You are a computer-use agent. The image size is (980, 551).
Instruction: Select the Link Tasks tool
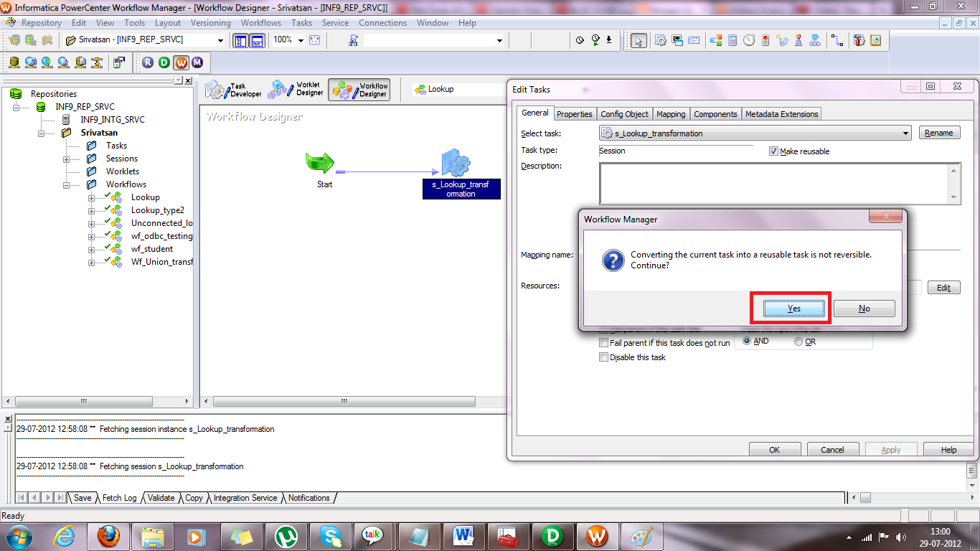pyautogui.click(x=837, y=41)
